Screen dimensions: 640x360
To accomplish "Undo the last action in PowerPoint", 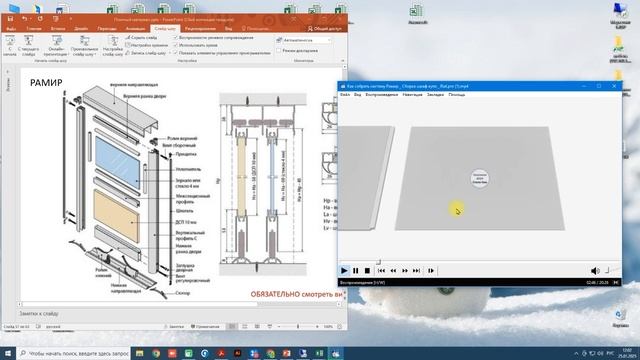I will click(24, 19).
